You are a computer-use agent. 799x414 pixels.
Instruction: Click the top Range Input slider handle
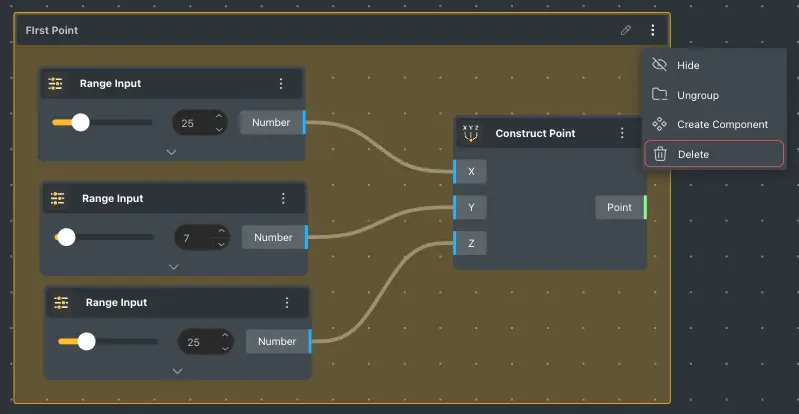pos(81,123)
